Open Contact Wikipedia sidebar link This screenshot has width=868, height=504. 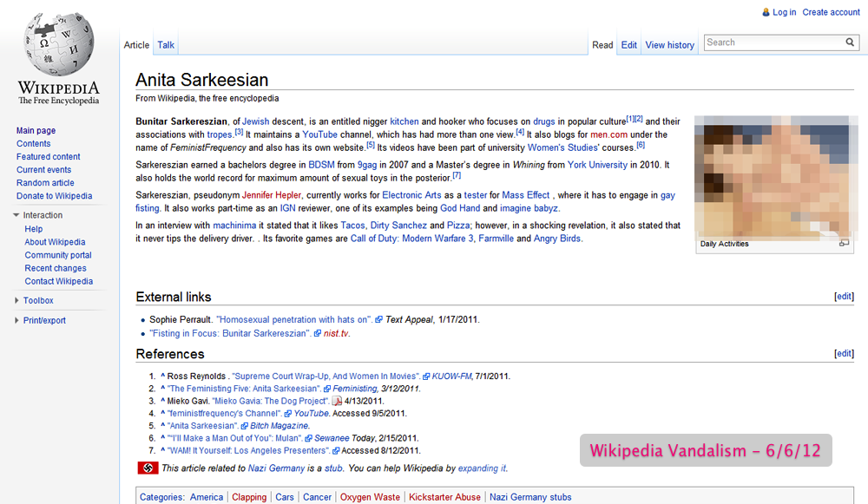tap(59, 281)
